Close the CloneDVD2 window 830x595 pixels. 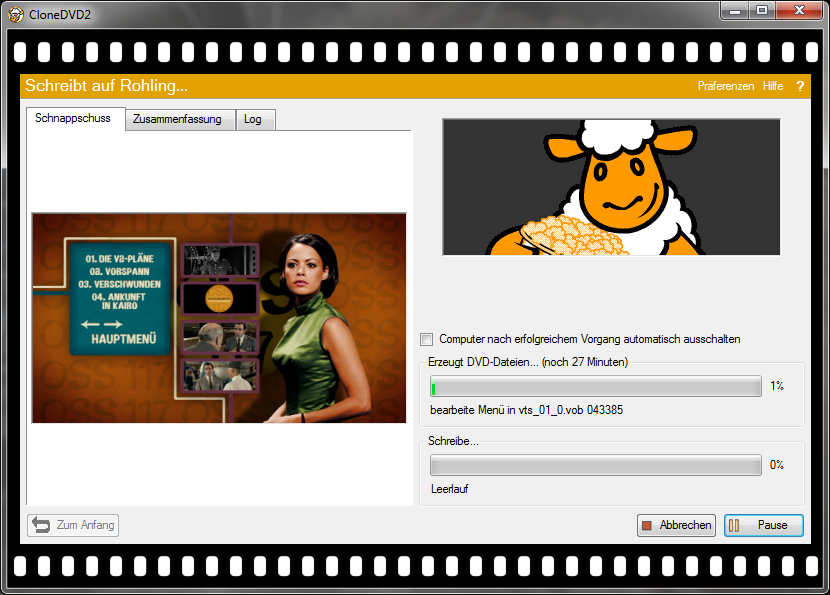pos(800,11)
